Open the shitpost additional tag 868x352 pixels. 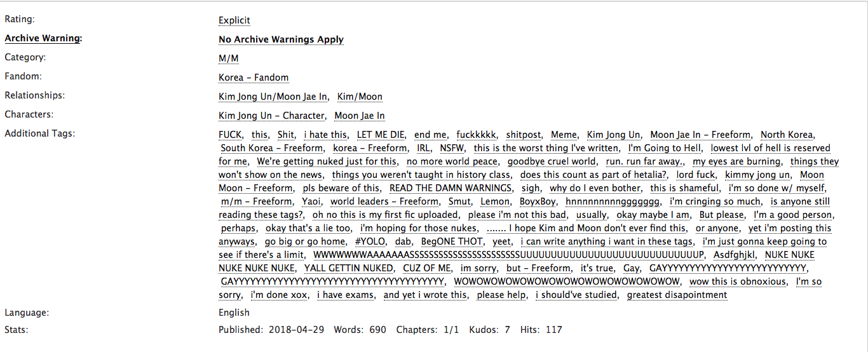(524, 135)
